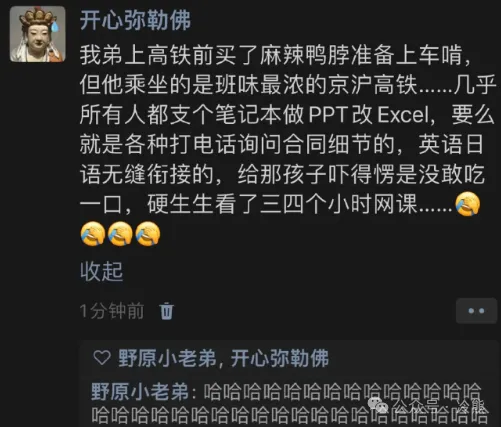The height and width of the screenshot is (427, 501).
Task: Tap the first emoji in the three-emoji row
Action: click(x=93, y=234)
